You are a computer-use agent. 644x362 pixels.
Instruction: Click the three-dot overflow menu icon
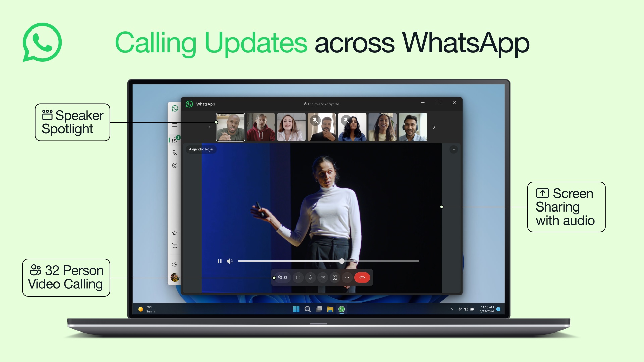coord(347,277)
